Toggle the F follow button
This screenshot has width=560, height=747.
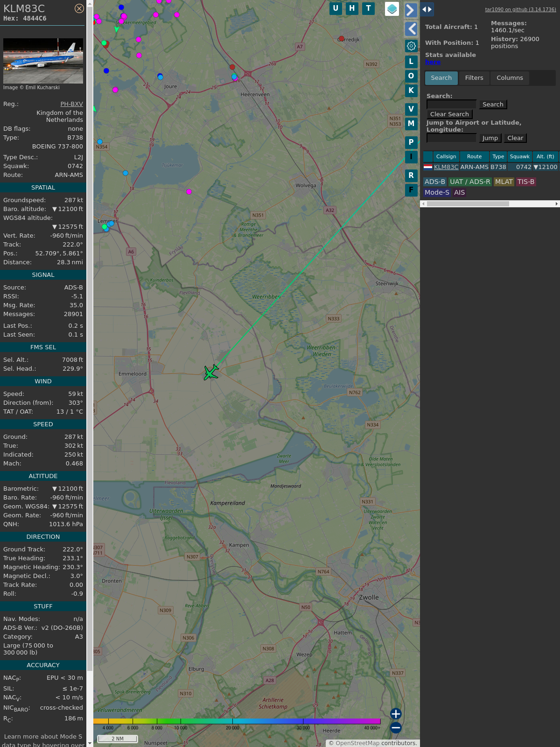(x=411, y=190)
